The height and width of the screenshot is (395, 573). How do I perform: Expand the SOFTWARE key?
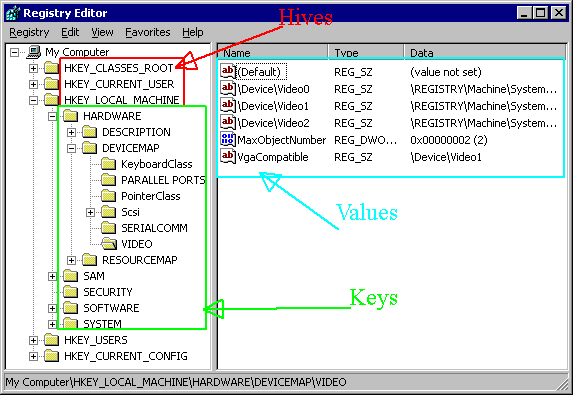[x=52, y=308]
